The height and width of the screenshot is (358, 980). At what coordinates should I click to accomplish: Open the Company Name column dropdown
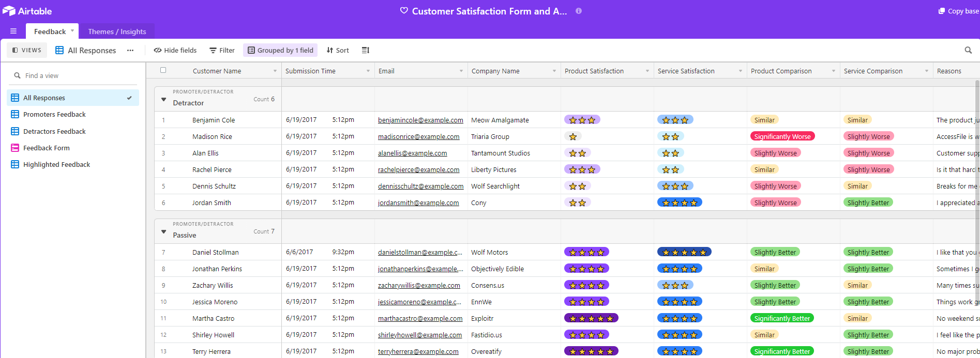click(554, 71)
